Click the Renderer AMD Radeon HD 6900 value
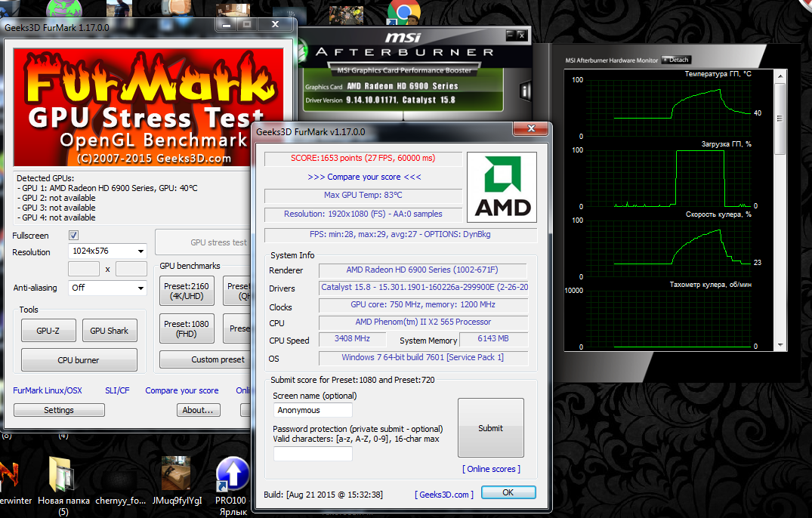 [x=422, y=270]
